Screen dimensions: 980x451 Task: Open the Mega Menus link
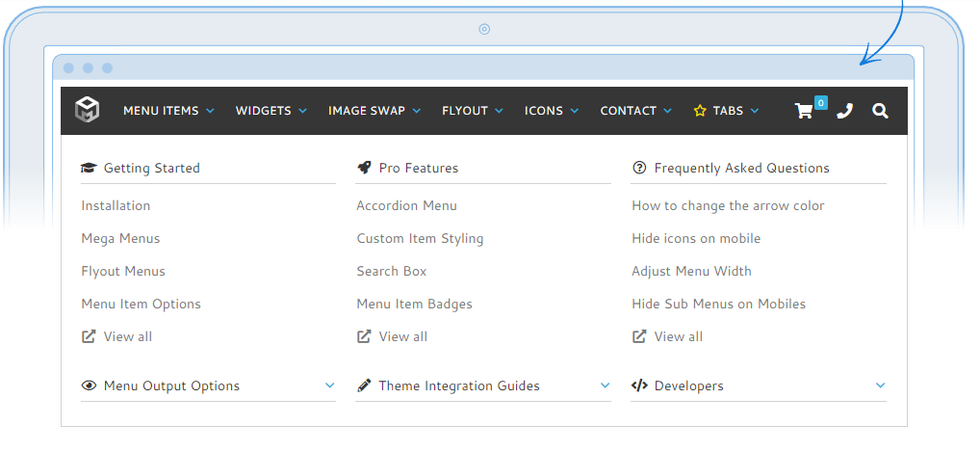coord(120,238)
